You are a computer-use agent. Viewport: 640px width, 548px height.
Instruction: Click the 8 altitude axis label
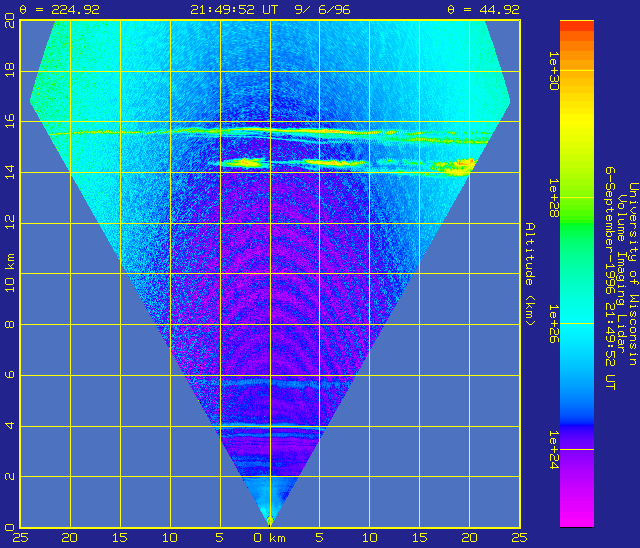pos(10,324)
